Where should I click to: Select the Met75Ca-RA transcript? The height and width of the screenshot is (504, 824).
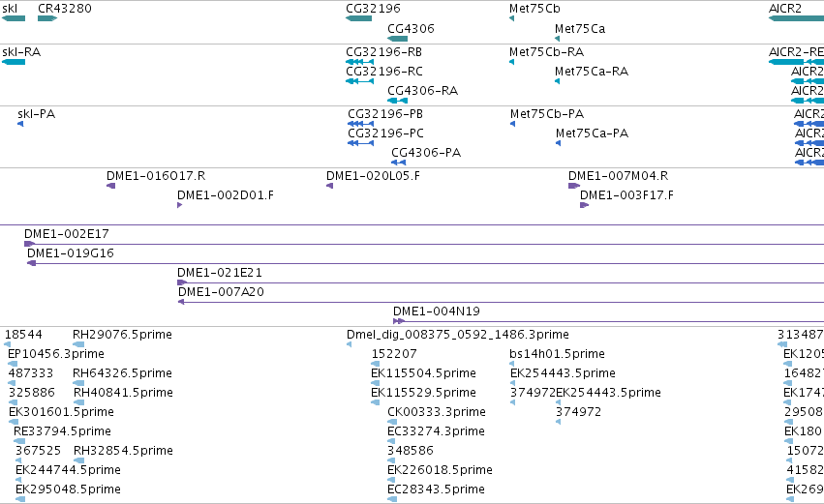(x=557, y=81)
